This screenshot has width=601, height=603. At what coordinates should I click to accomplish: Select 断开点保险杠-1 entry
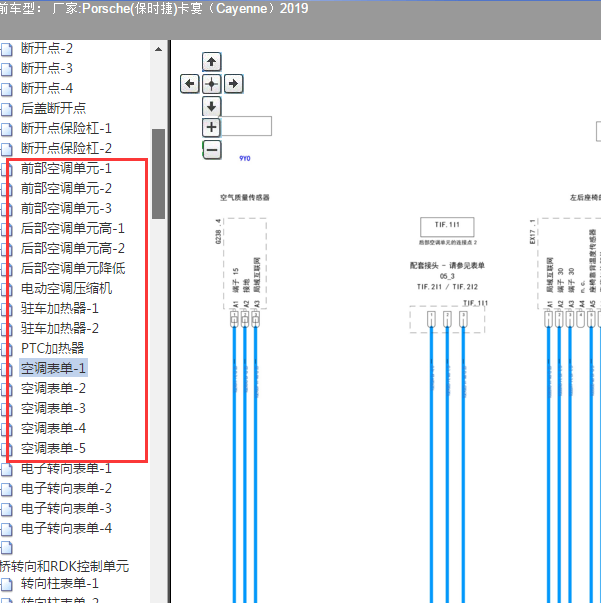tap(66, 128)
